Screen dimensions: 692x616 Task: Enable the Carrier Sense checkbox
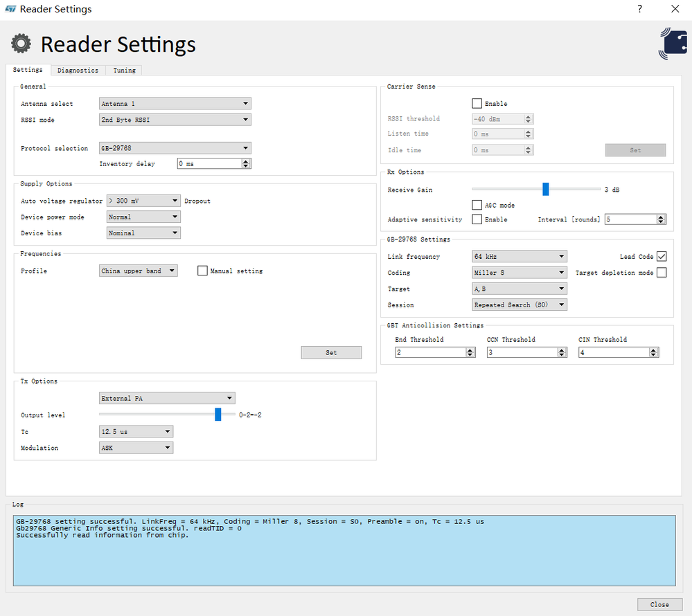pyautogui.click(x=477, y=104)
